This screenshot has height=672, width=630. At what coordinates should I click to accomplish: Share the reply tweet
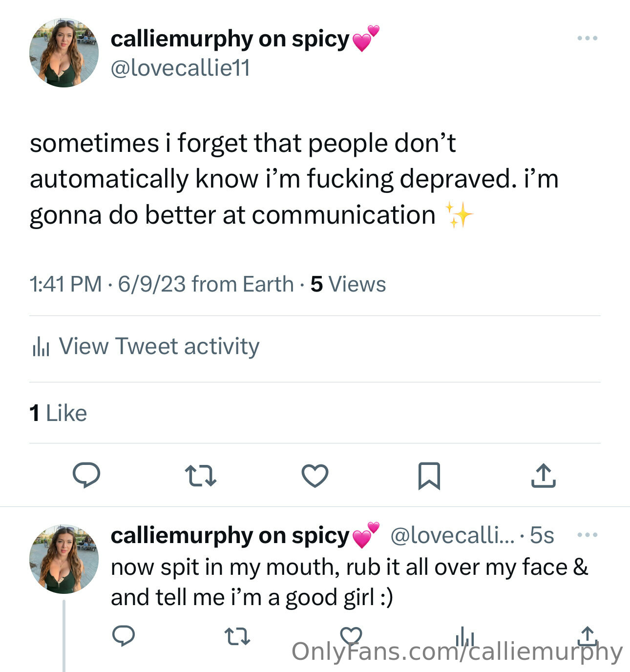click(x=588, y=636)
